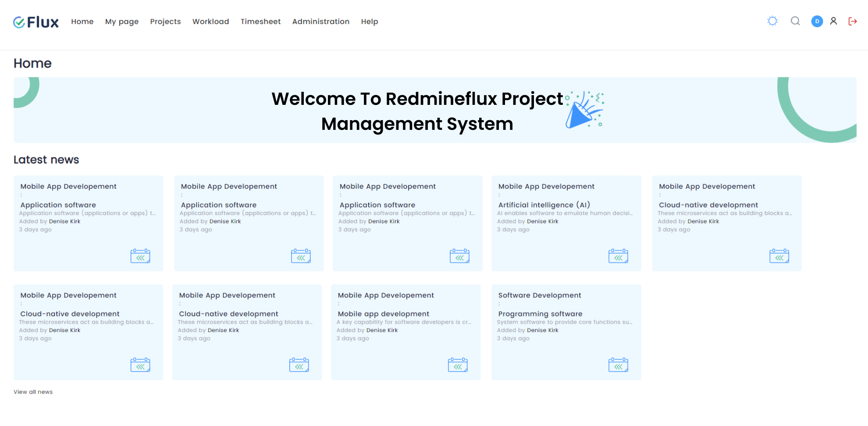Open the Artificial intelligence (AI) news article
Screen dimensions: 868x426
coord(544,204)
